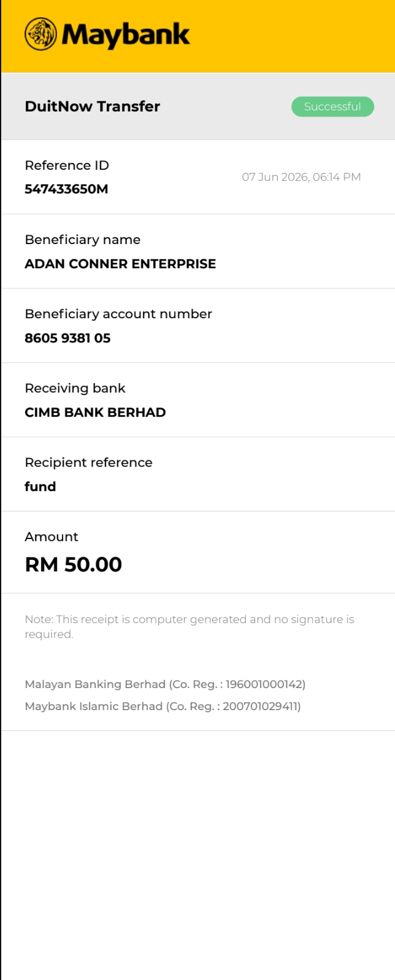Select beneficiary name ADAN CONNER ENTERPRISE
Screen dimensions: 395x980
click(120, 264)
